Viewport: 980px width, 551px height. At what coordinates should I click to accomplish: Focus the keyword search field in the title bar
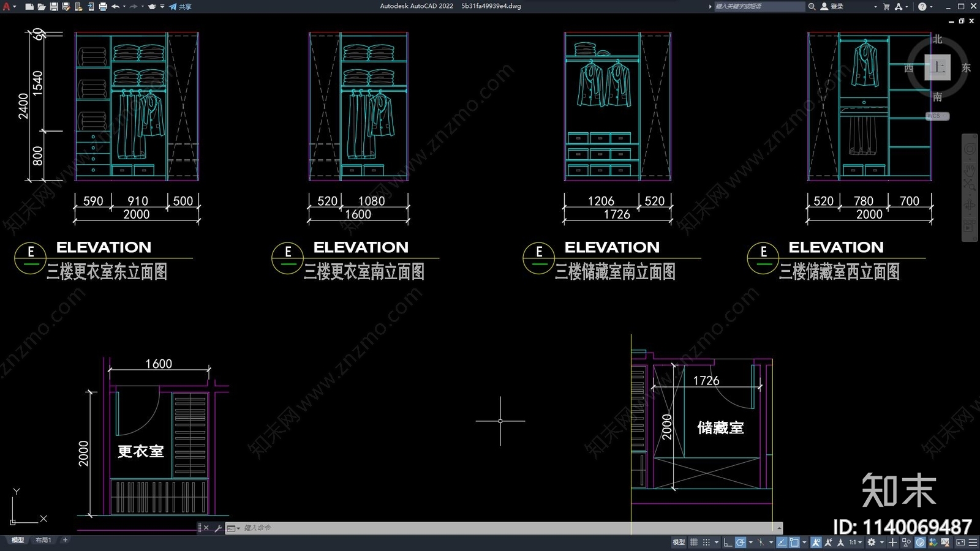[x=759, y=6]
